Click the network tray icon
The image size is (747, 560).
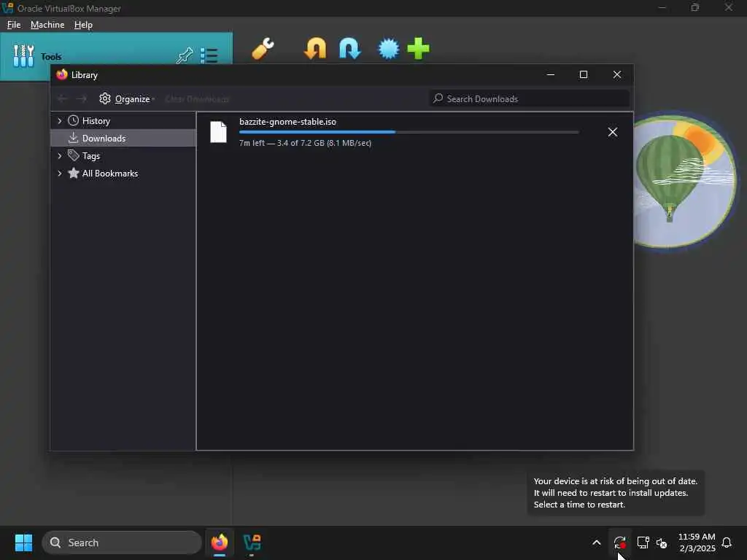tap(643, 542)
